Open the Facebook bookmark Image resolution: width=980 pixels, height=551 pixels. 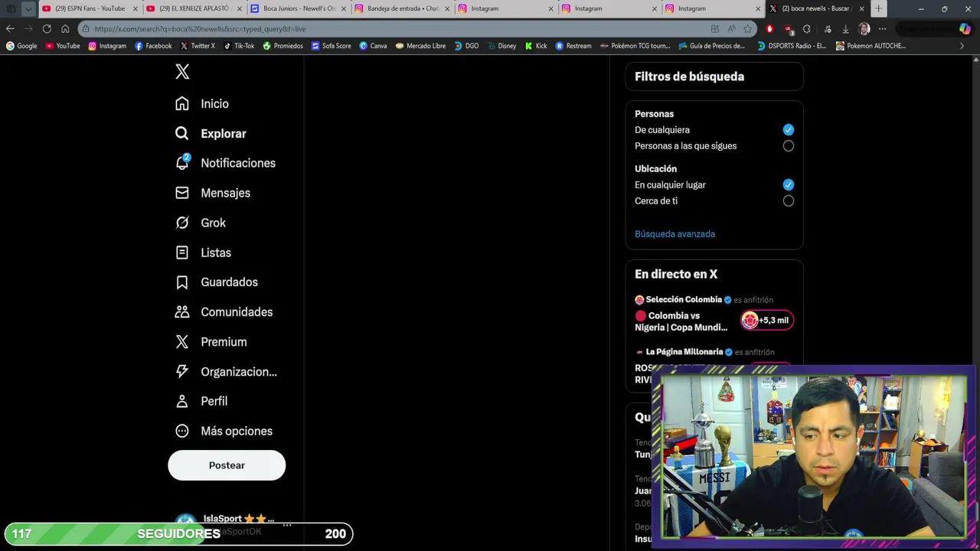(153, 46)
